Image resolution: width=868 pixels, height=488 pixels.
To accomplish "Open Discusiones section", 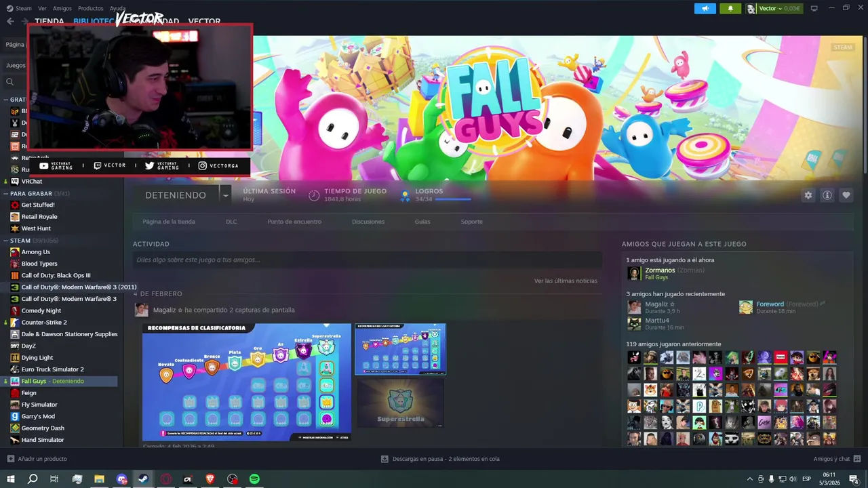I will pos(368,222).
